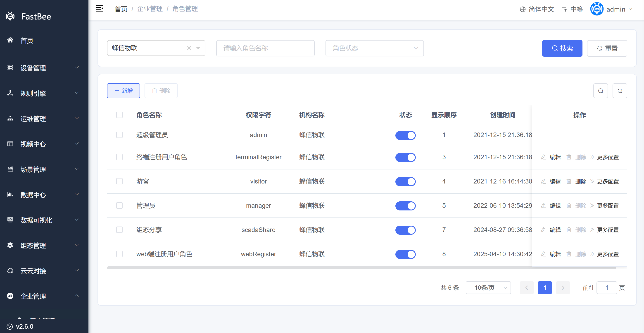This screenshot has width=644, height=333.
Task: Click the 新增 button
Action: pyautogui.click(x=123, y=91)
